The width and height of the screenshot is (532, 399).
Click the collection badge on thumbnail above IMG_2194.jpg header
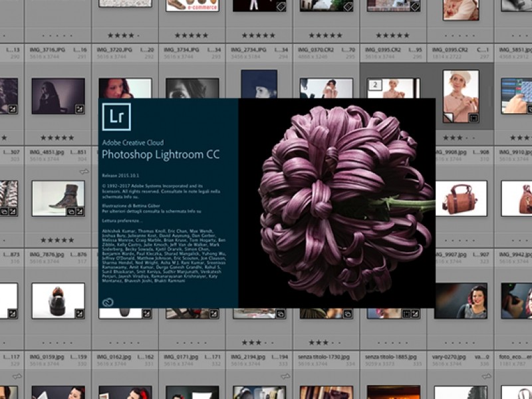tap(281, 314)
